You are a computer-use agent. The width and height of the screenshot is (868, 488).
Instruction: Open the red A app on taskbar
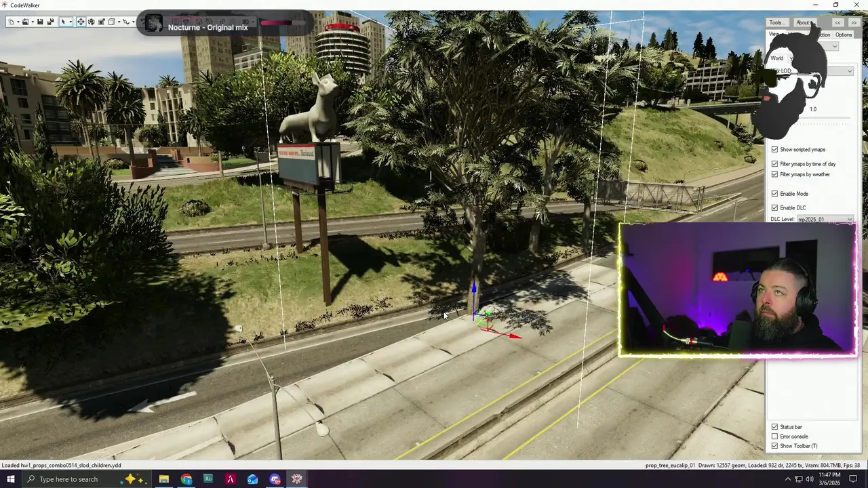click(231, 479)
